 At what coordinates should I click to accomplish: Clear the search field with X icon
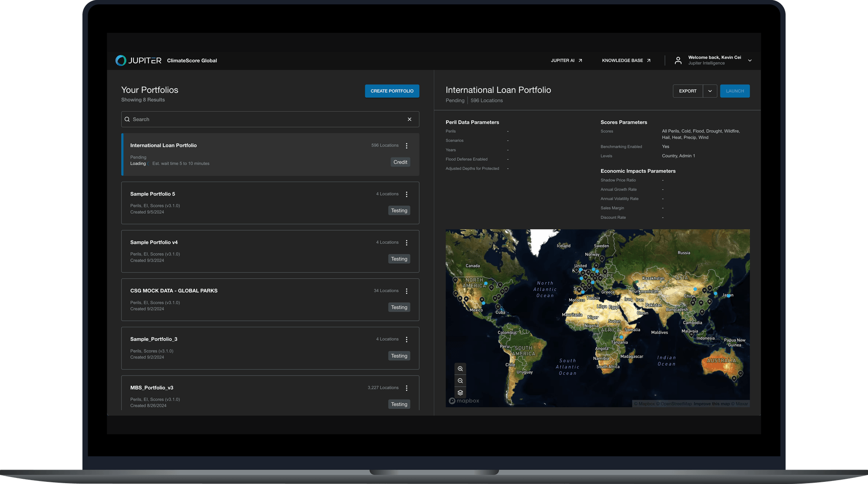(409, 119)
